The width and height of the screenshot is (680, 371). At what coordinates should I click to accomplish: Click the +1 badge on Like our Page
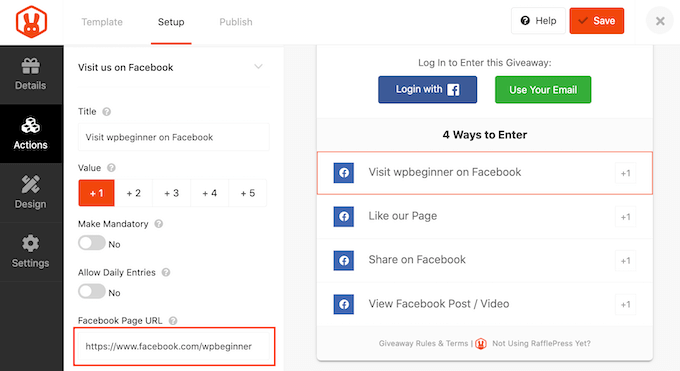(x=625, y=217)
